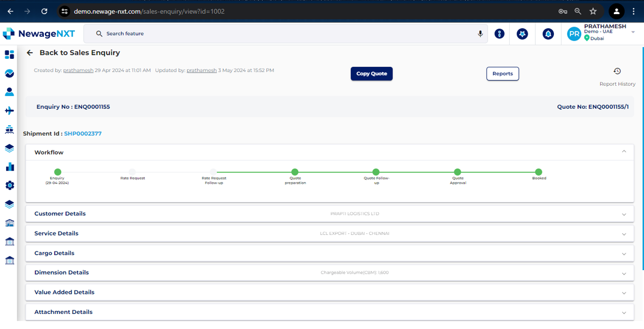Open the ship icon in the sidebar
Screen dimensions: 644x329
[9, 129]
